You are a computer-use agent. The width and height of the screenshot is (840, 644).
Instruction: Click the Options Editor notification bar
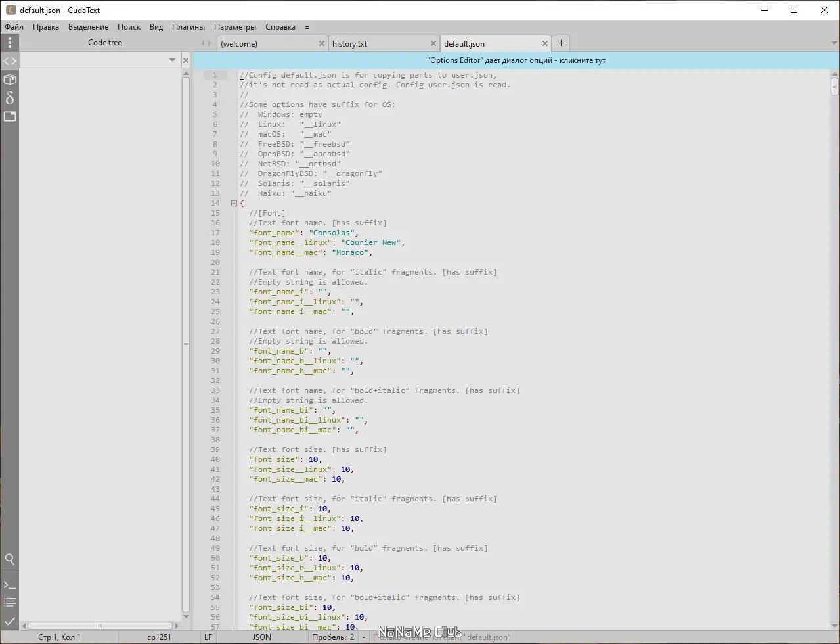point(516,60)
